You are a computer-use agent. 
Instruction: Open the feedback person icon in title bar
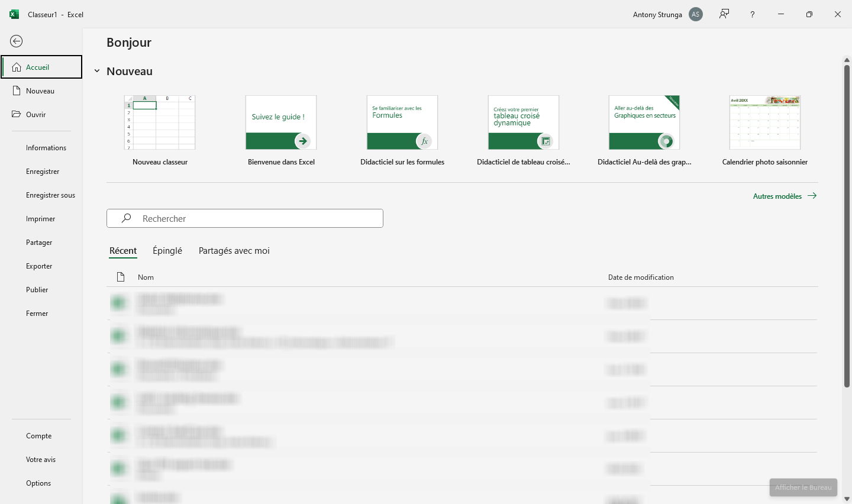pyautogui.click(x=724, y=14)
